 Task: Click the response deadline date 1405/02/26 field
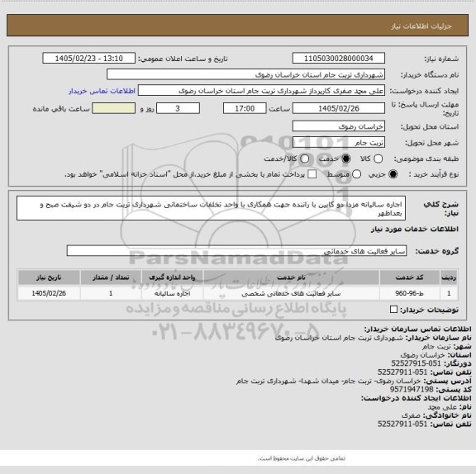[x=339, y=108]
